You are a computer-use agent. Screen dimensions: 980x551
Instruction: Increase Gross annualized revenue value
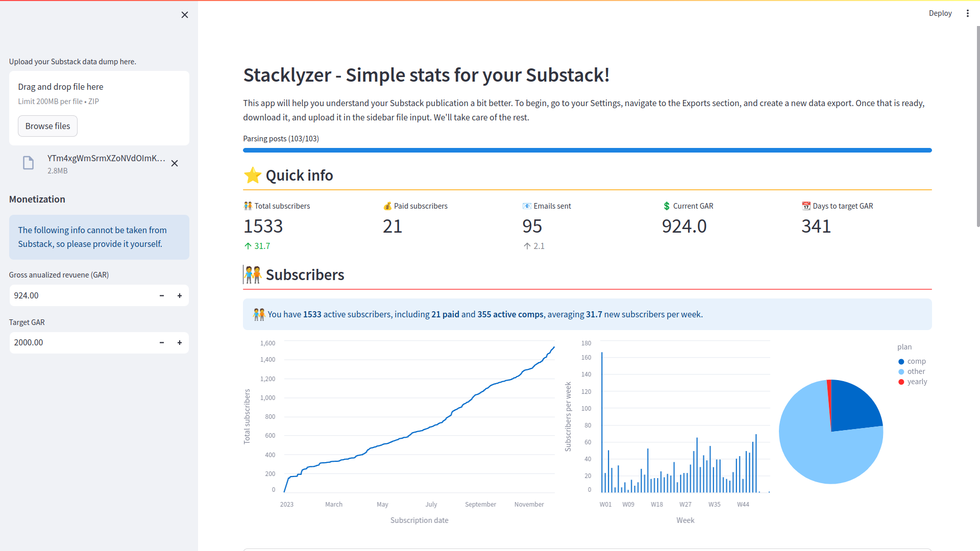point(180,296)
